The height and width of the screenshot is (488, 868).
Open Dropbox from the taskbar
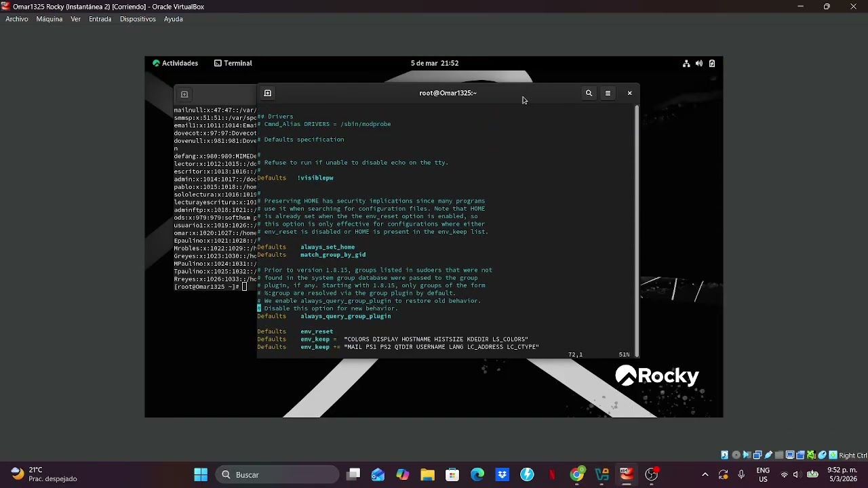click(502, 474)
